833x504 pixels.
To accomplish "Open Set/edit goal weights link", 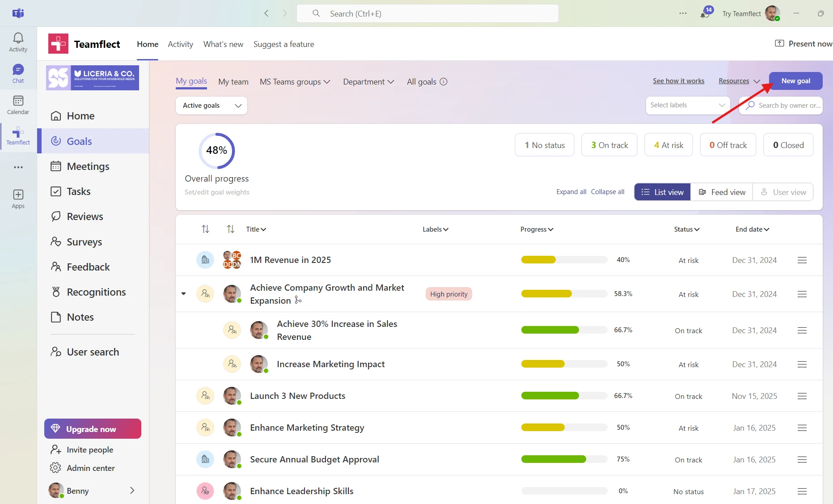I will 216,192.
